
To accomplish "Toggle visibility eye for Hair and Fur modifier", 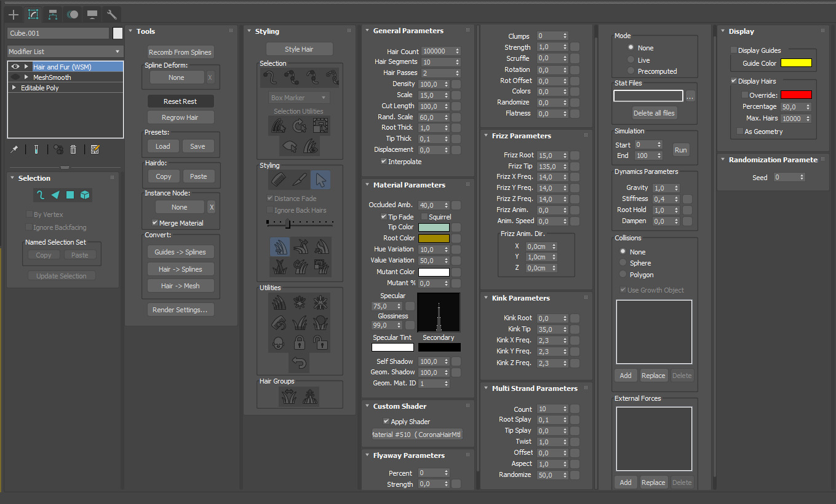I will tap(16, 66).
